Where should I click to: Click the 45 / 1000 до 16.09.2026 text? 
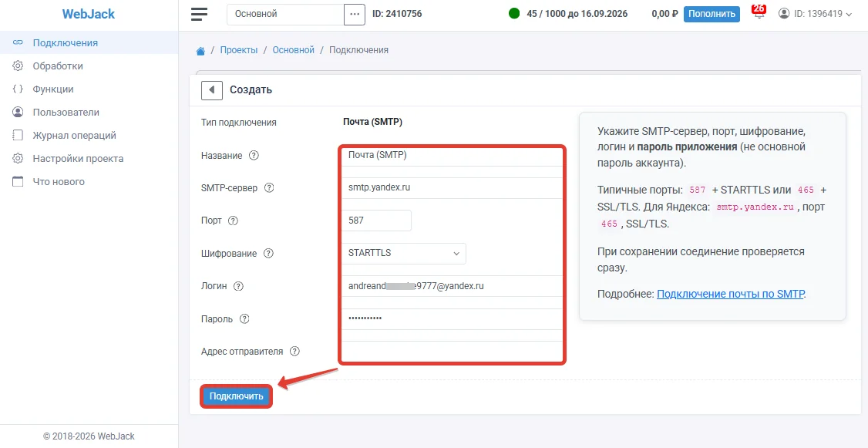tap(577, 14)
